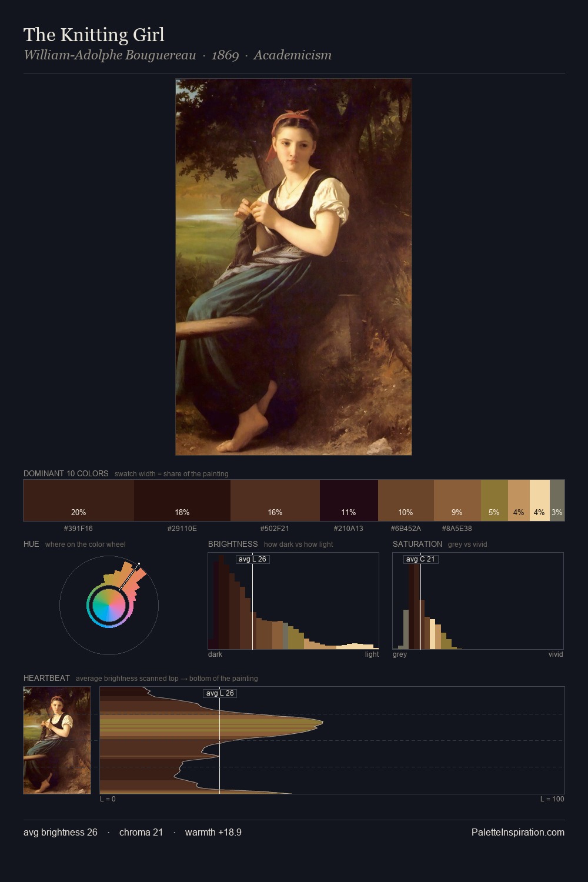
Task: Click the 'grey' axis label
Action: (400, 654)
